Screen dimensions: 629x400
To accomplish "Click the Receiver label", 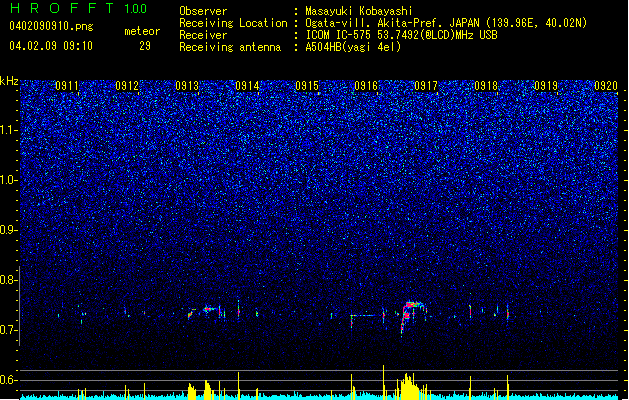I will coord(203,35).
